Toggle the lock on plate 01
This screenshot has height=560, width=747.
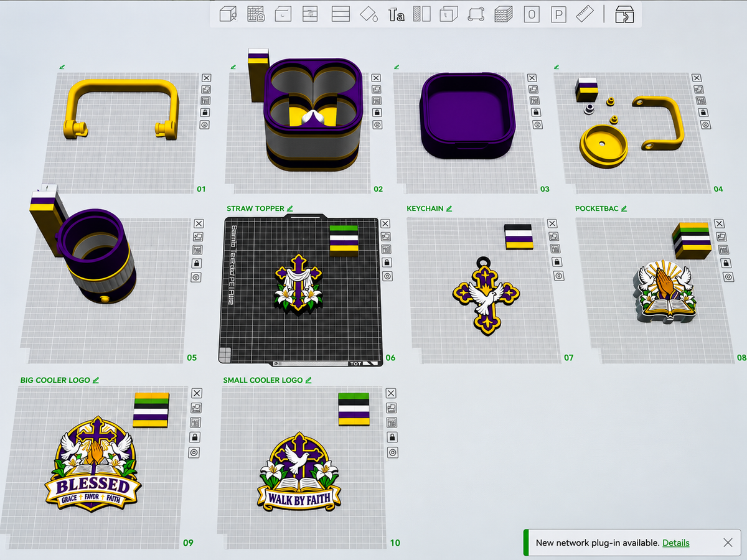pyautogui.click(x=205, y=113)
